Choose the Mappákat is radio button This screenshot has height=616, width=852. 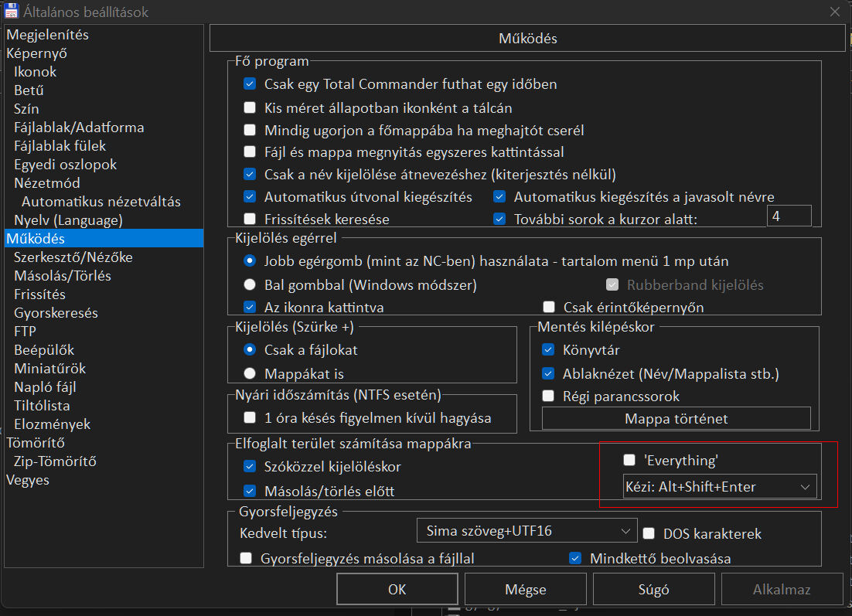[x=250, y=373]
